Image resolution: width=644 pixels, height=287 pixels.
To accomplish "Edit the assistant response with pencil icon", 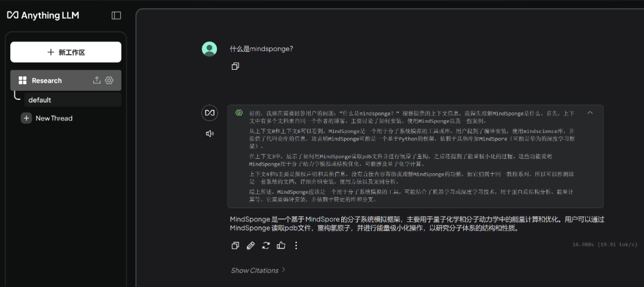I will (x=251, y=245).
